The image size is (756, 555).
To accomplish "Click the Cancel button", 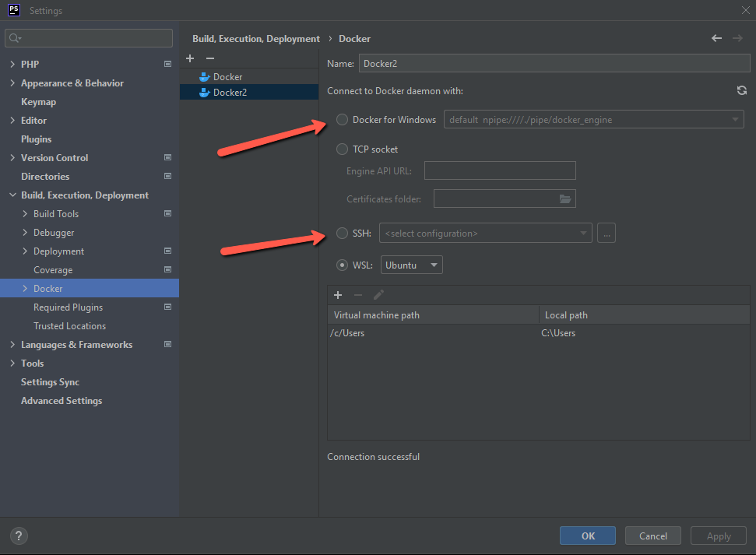I will coord(652,536).
